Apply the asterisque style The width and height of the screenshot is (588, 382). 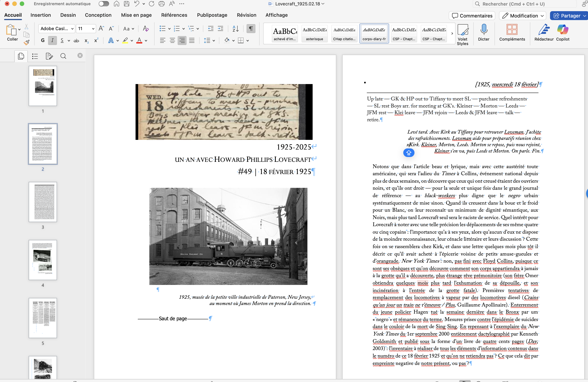tap(314, 33)
